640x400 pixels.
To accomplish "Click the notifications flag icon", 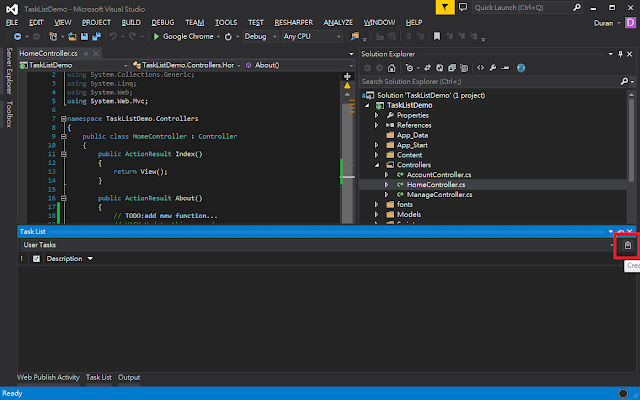I will point(445,7).
